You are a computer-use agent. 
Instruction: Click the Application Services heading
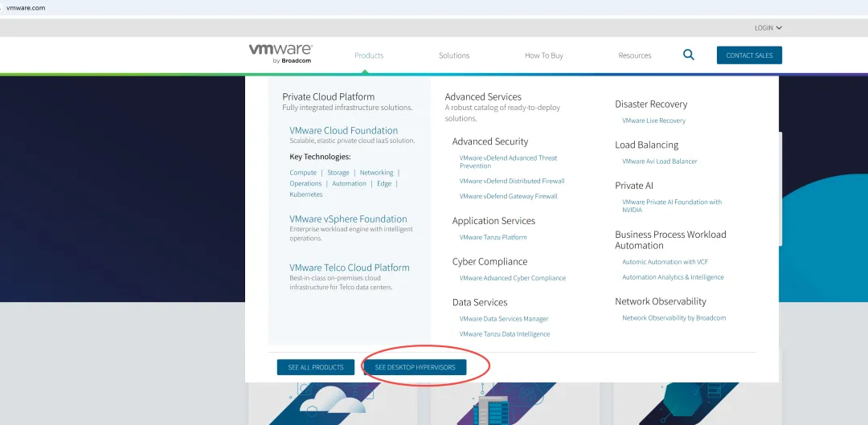point(493,221)
